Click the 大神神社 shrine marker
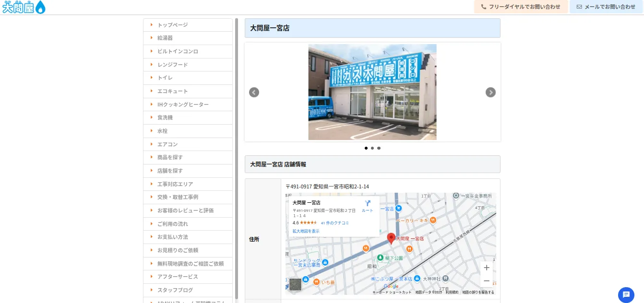 445,279
